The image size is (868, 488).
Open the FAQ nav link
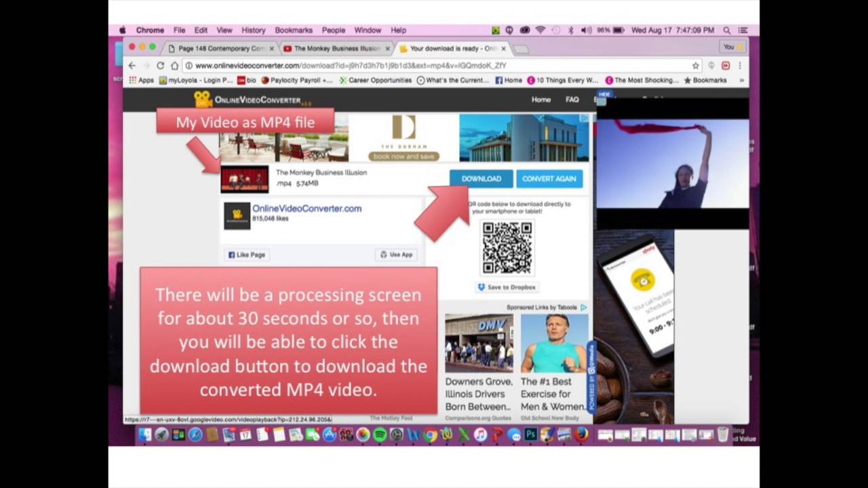click(572, 100)
